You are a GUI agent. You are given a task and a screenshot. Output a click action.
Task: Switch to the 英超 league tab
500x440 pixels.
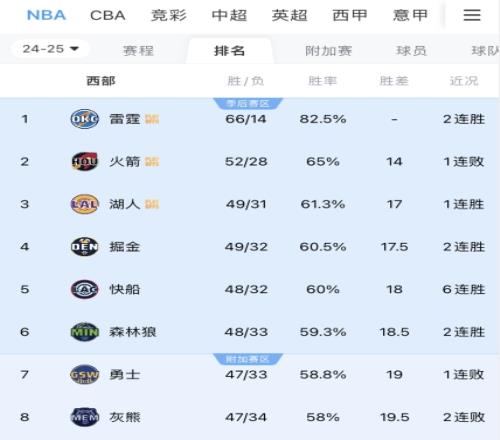point(289,15)
